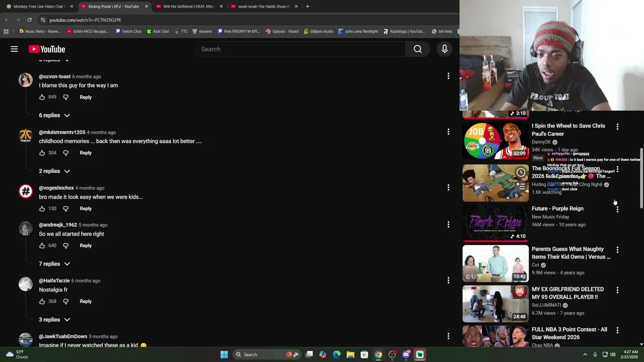Open Kick Chat bookmark
The width and height of the screenshot is (644, 362).
(157, 31)
